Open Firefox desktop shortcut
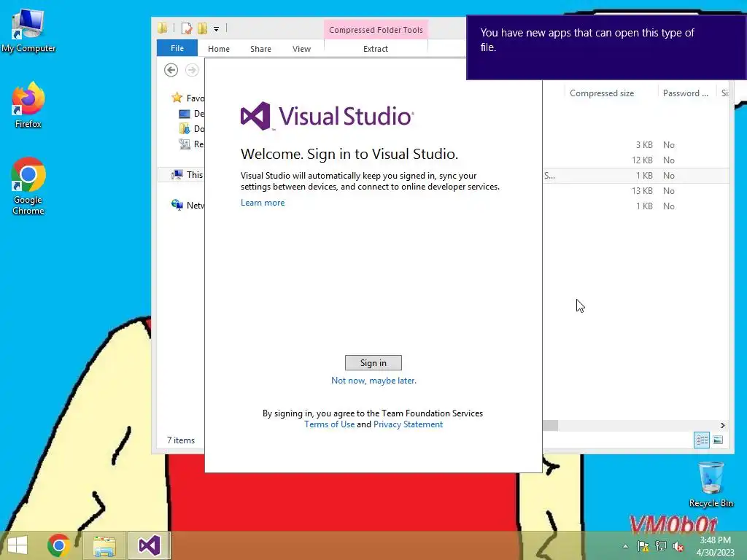The image size is (747, 560). pos(28,105)
